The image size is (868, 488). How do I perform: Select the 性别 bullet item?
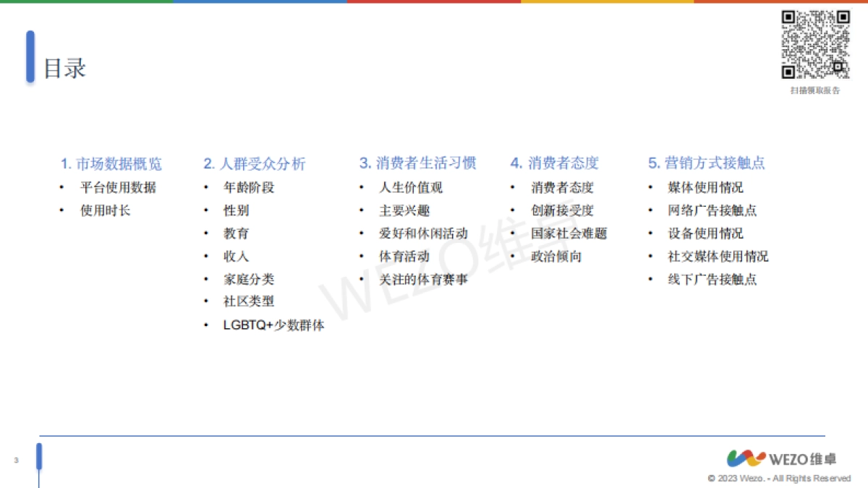click(235, 210)
